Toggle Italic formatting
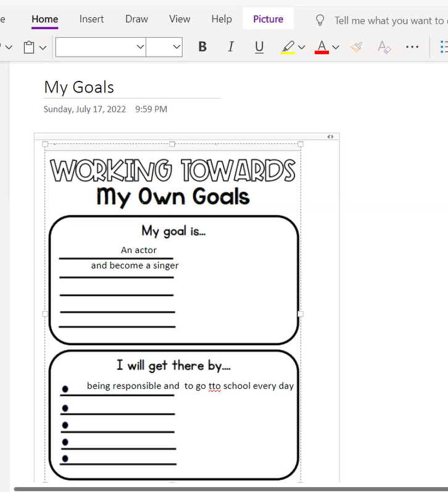 click(231, 47)
